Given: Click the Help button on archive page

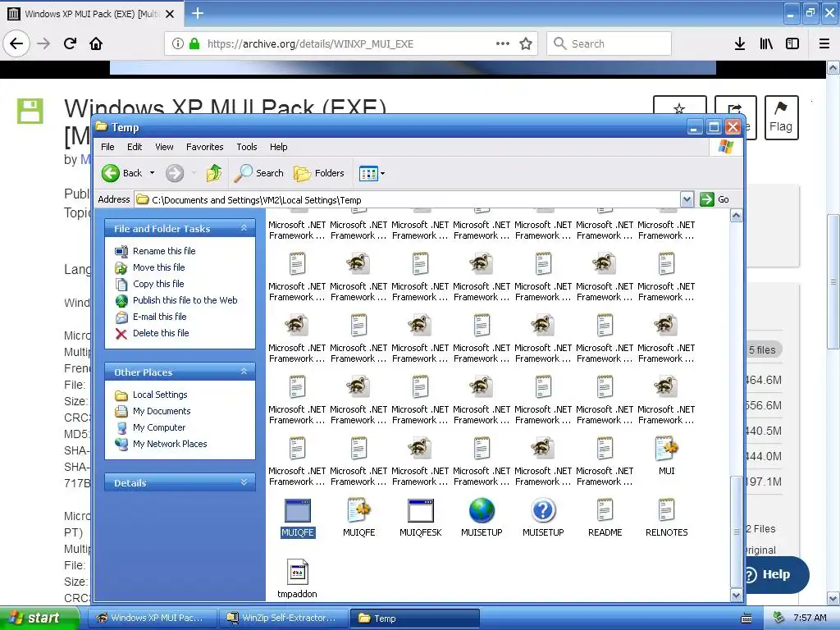Looking at the screenshot, I should pos(774,574).
